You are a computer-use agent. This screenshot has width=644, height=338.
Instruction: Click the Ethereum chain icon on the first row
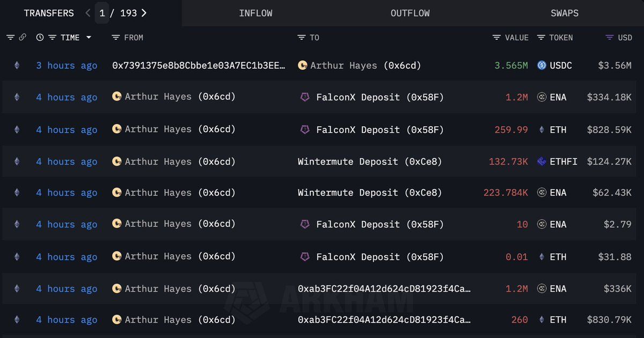tap(17, 66)
